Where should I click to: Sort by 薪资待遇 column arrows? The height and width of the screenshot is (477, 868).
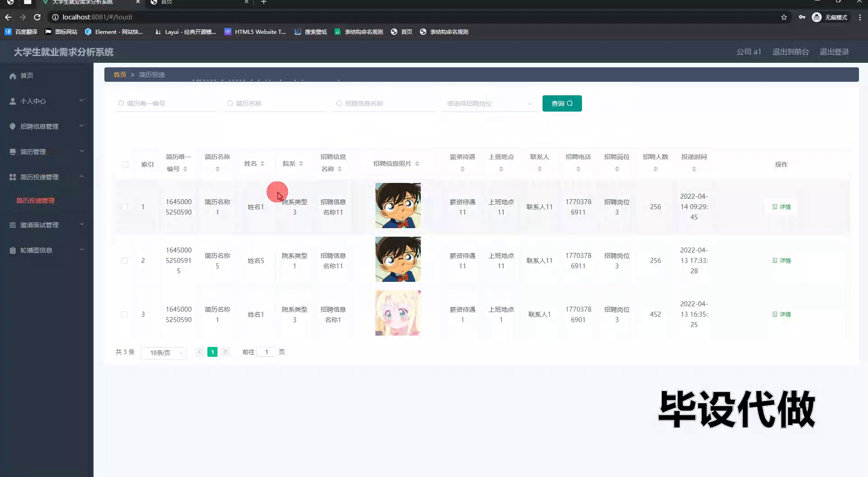tap(462, 169)
